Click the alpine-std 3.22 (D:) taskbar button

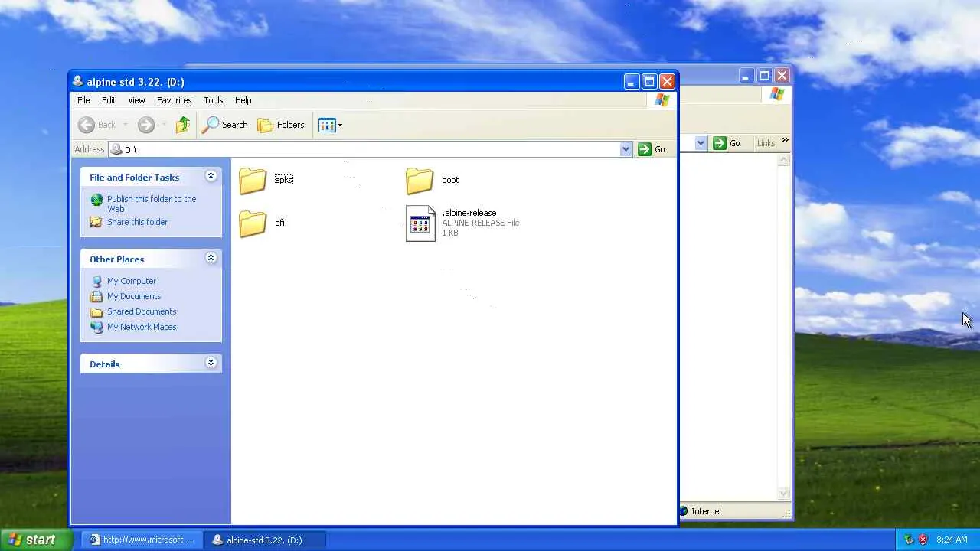point(266,540)
